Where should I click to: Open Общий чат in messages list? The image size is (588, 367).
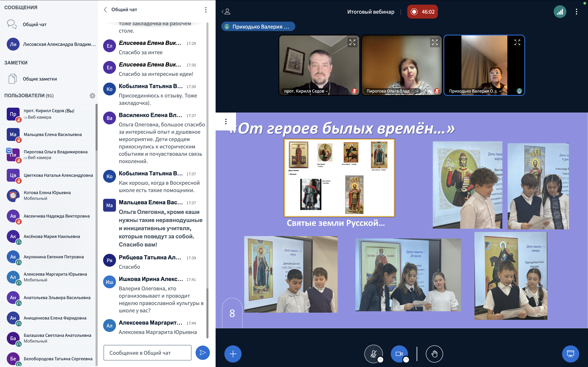(35, 24)
